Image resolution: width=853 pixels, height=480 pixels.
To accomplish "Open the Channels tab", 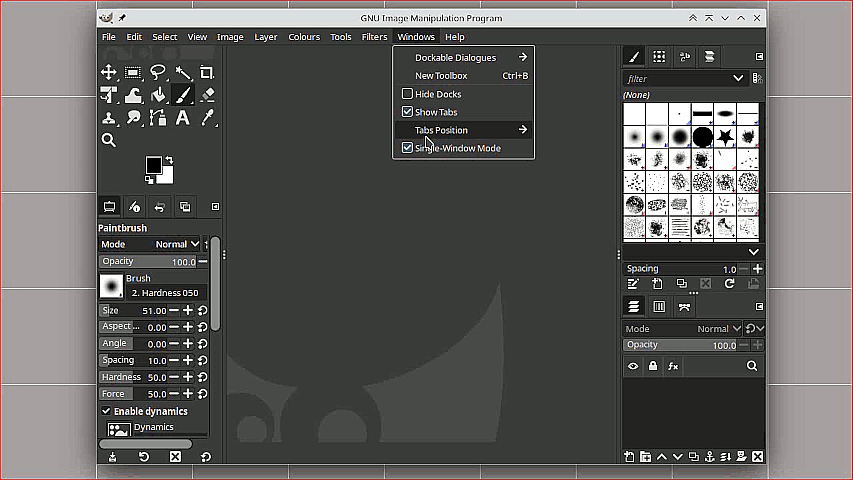I will tap(659, 307).
